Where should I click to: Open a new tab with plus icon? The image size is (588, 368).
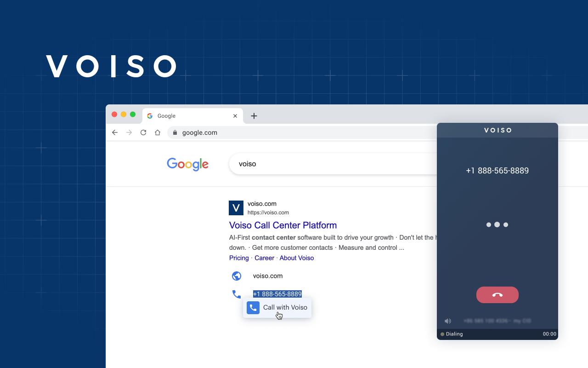coord(254,116)
